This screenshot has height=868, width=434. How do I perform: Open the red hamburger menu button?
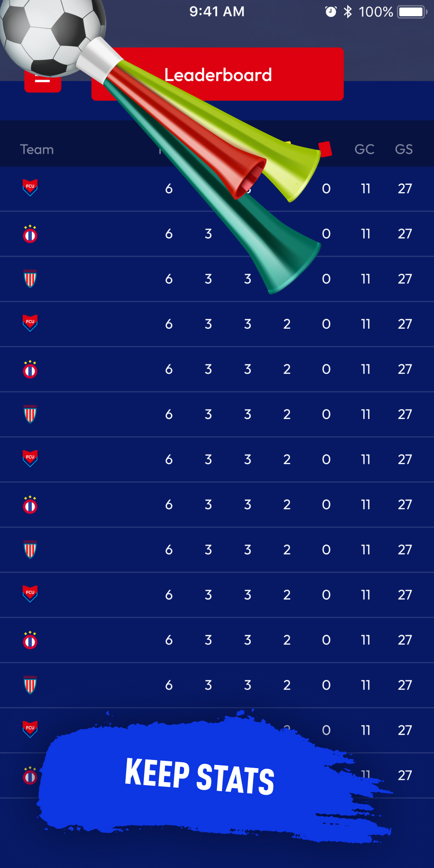[x=42, y=80]
